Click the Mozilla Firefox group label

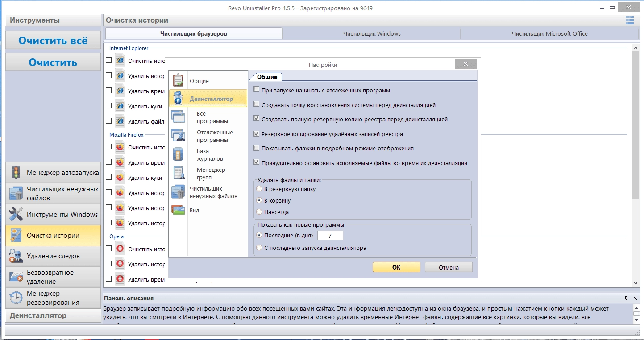(127, 134)
